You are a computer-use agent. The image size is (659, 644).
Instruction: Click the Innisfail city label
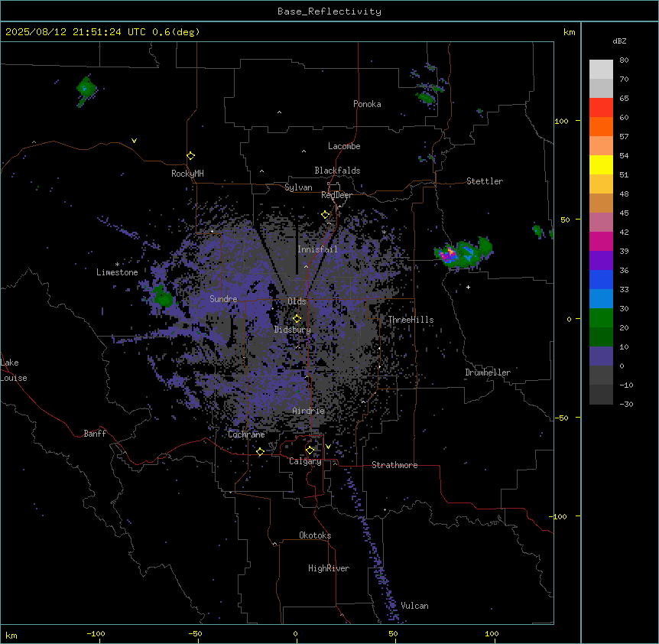pyautogui.click(x=317, y=249)
